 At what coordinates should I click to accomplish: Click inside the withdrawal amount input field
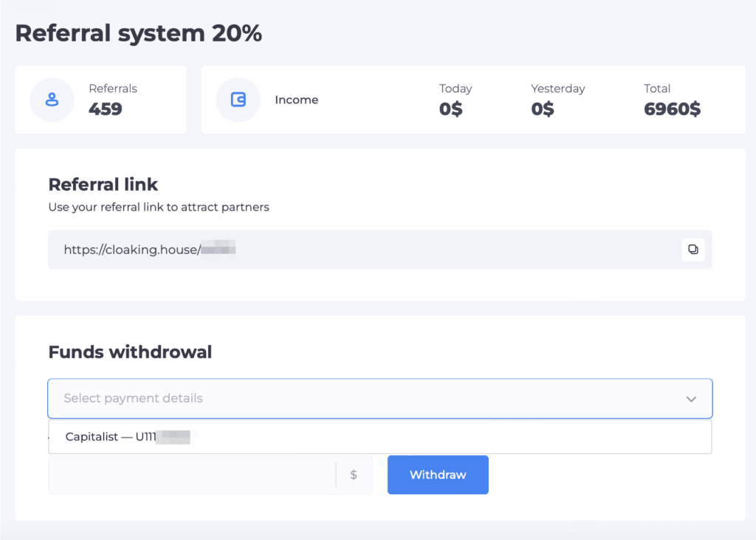click(185, 475)
